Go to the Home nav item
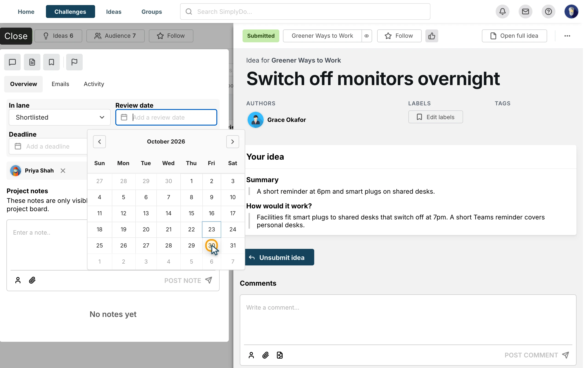 26,11
